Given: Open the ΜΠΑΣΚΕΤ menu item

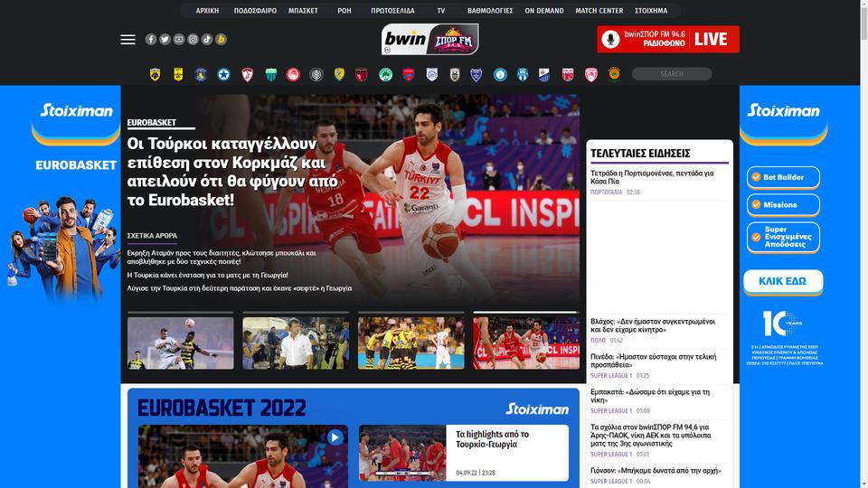Looking at the screenshot, I should pos(304,11).
